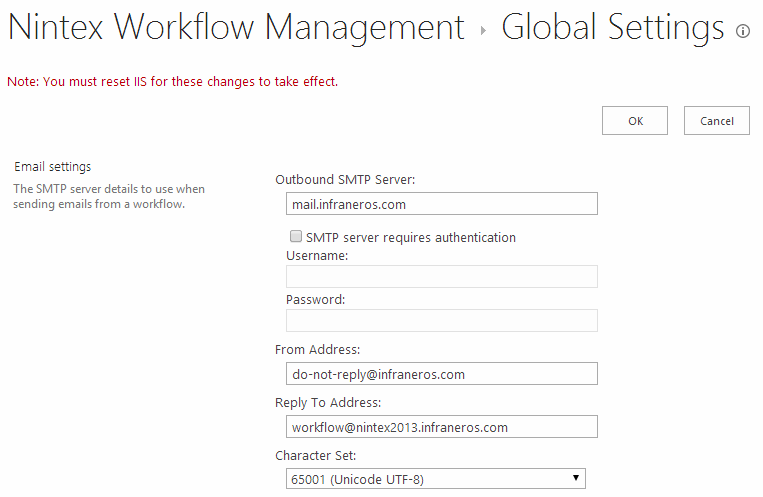
Task: Click the 'Email settings' section heading
Action: pos(53,166)
